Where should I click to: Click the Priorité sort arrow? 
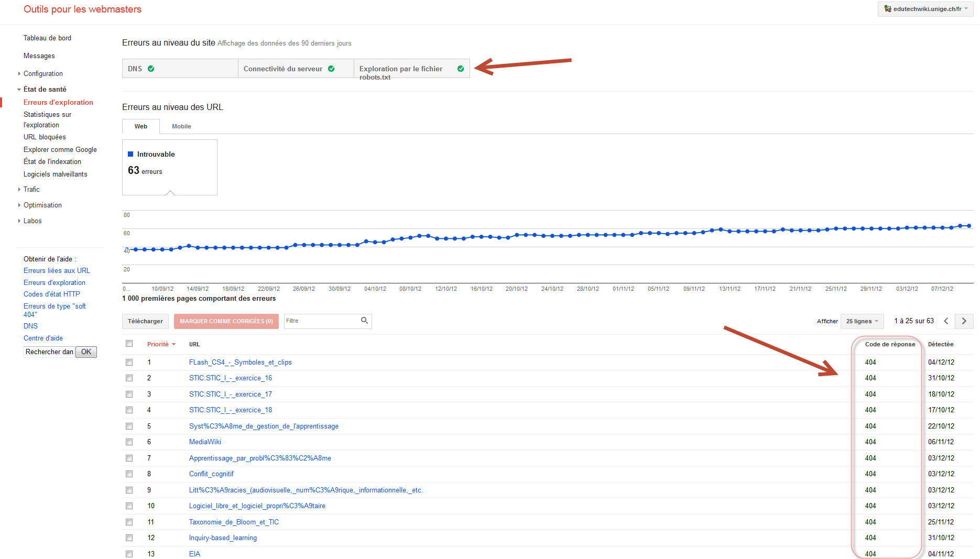coord(173,344)
